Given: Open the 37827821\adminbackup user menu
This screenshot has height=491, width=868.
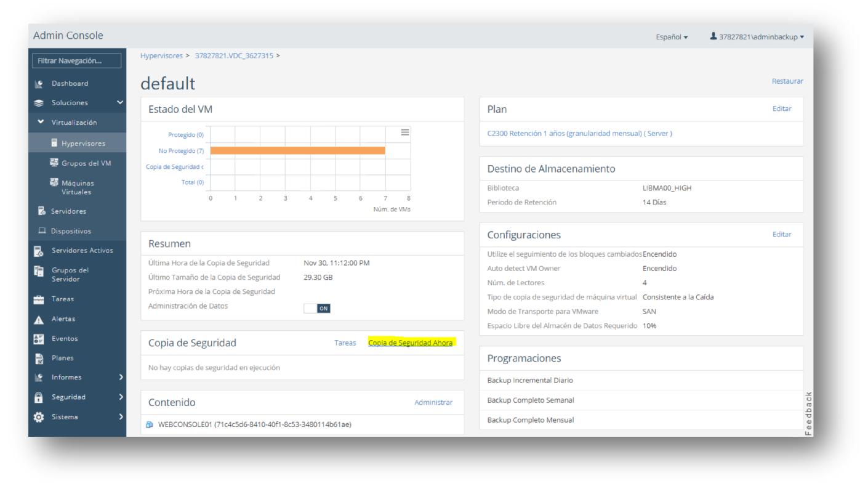Looking at the screenshot, I should point(757,36).
